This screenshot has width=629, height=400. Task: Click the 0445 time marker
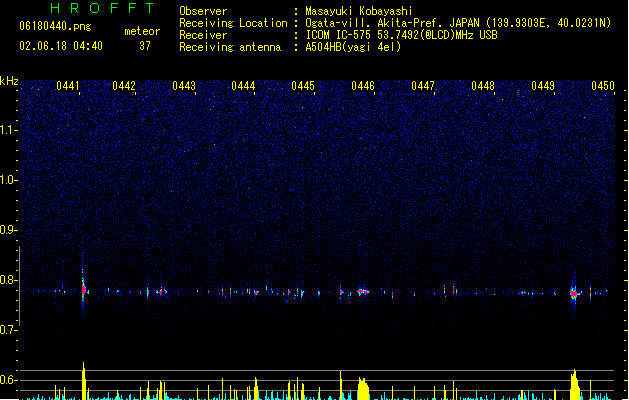point(303,86)
